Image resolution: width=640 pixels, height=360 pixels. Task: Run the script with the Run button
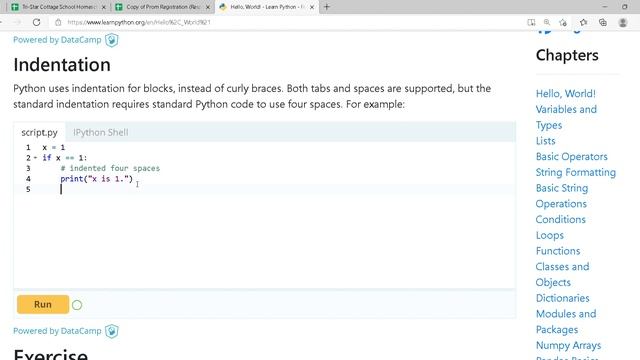point(43,304)
